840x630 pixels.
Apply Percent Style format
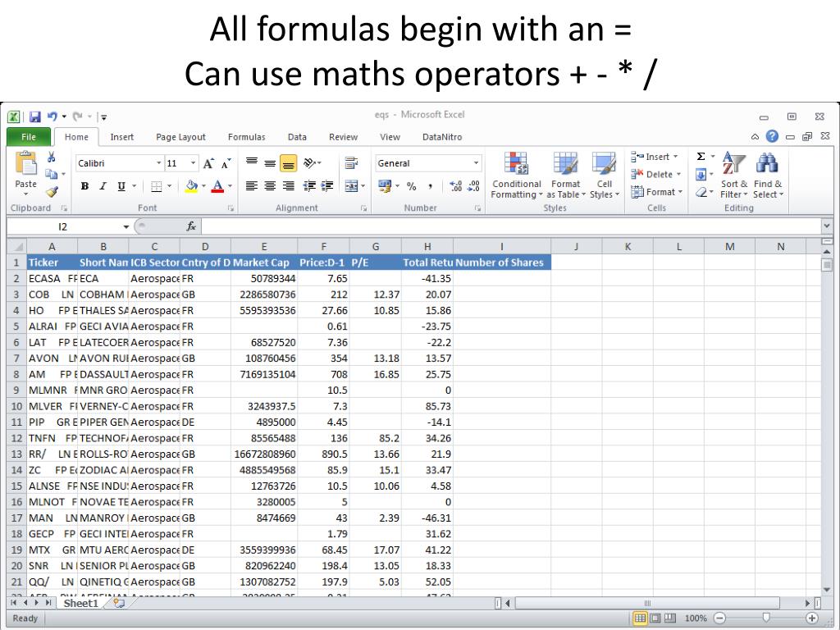tap(412, 186)
